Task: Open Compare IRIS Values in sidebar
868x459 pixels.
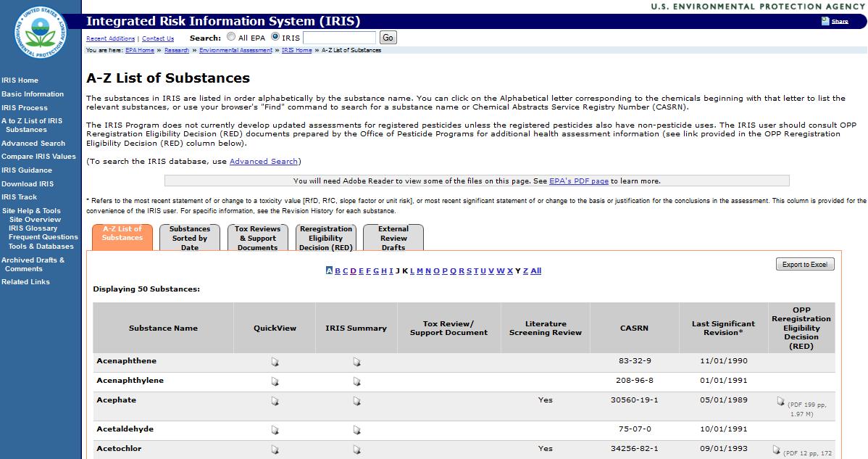Action: click(x=38, y=157)
